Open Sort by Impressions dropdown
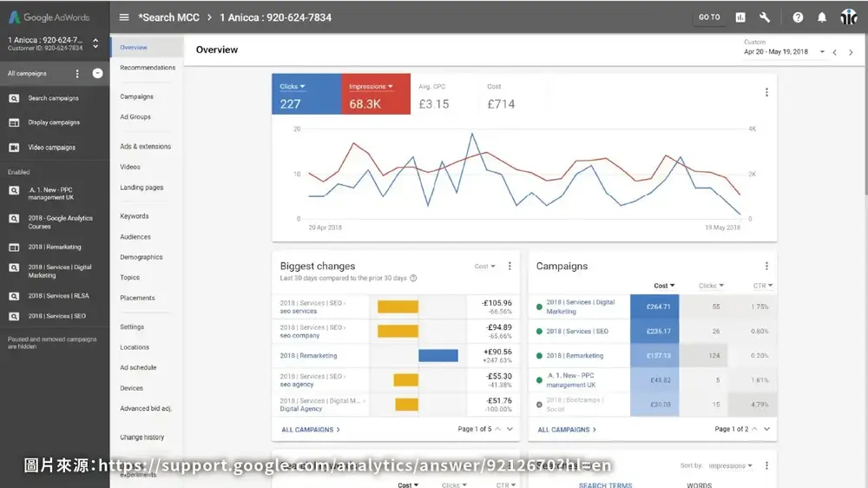Viewport: 868px width, 488px height. (x=730, y=465)
